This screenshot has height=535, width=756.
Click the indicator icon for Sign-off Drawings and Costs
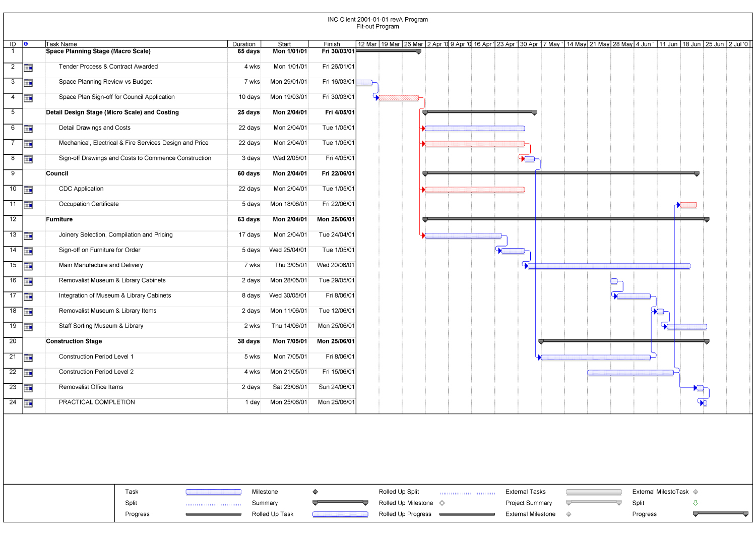tap(28, 159)
